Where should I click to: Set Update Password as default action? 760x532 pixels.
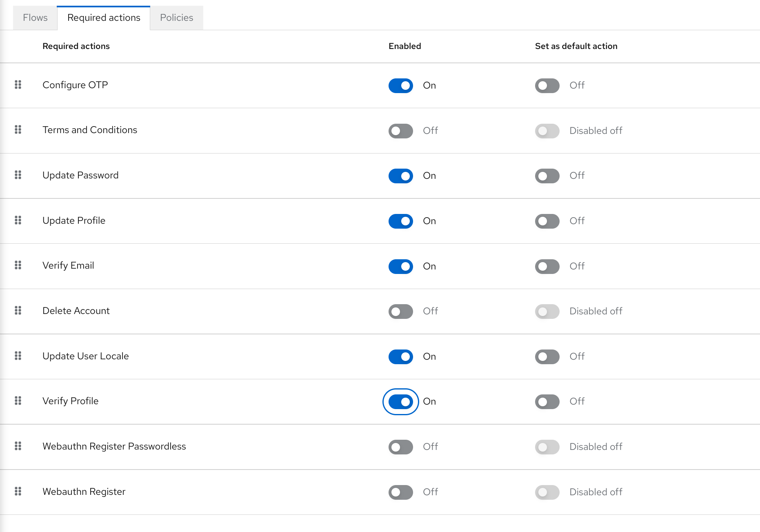pyautogui.click(x=547, y=176)
